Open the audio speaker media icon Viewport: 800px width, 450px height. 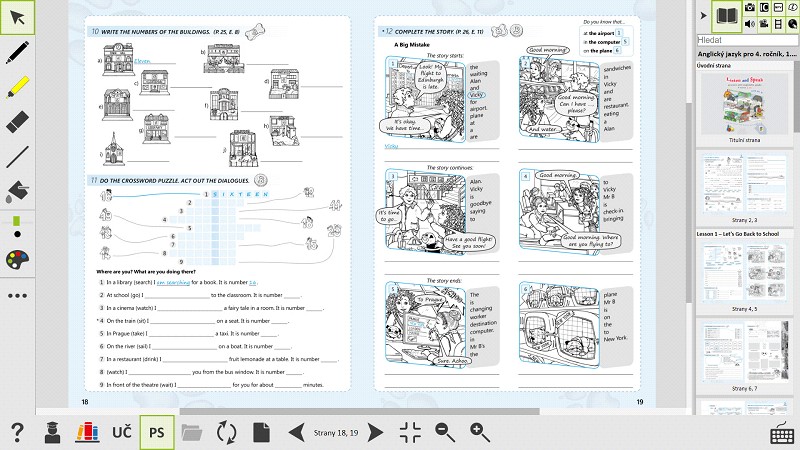tap(749, 23)
